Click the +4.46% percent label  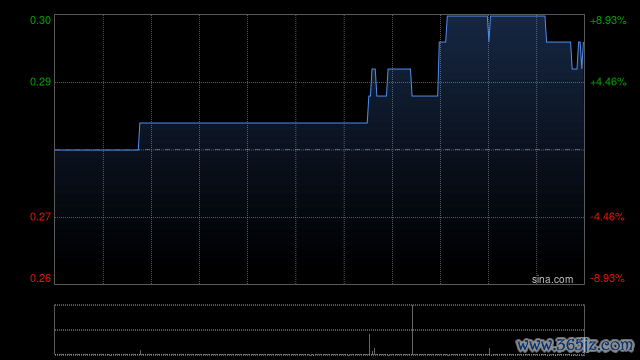(x=608, y=82)
